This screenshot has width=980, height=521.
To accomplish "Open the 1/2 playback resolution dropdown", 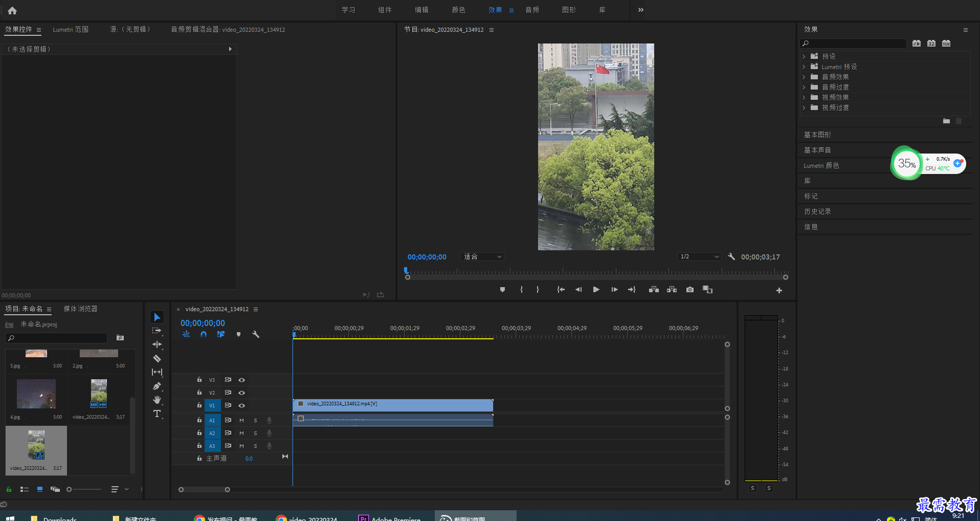I will pyautogui.click(x=699, y=257).
